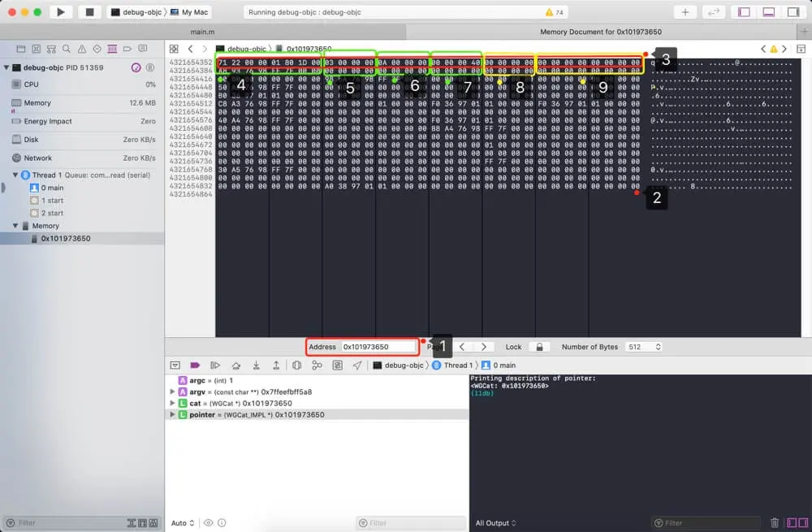Image resolution: width=812 pixels, height=532 pixels.
Task: Switch to the main.m tab
Action: click(x=202, y=32)
